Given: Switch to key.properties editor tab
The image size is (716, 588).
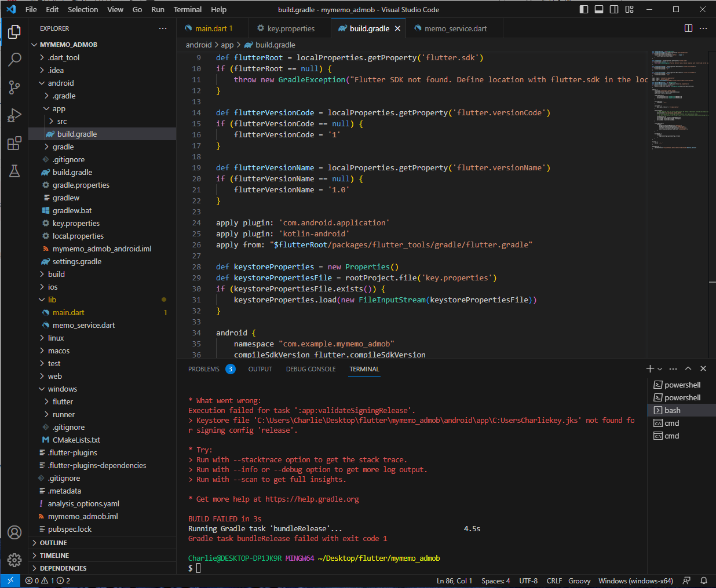Looking at the screenshot, I should click(290, 28).
